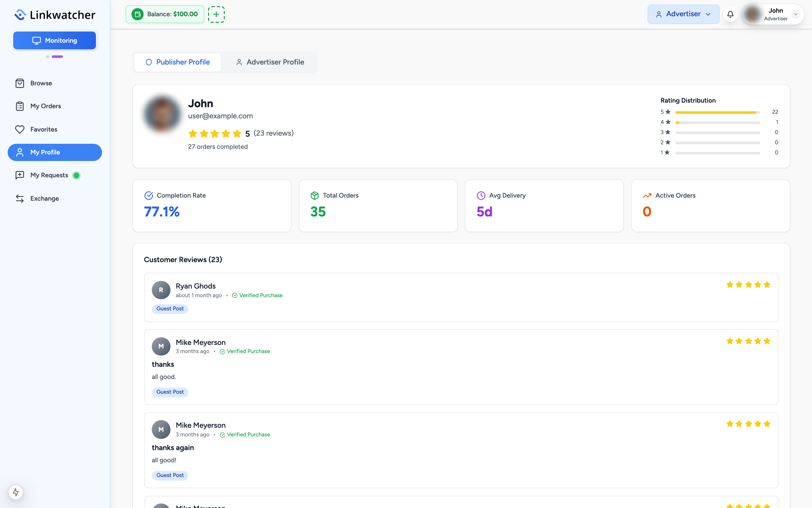The width and height of the screenshot is (812, 508).
Task: Click the Customer Reviews (23) heading
Action: pos(183,260)
